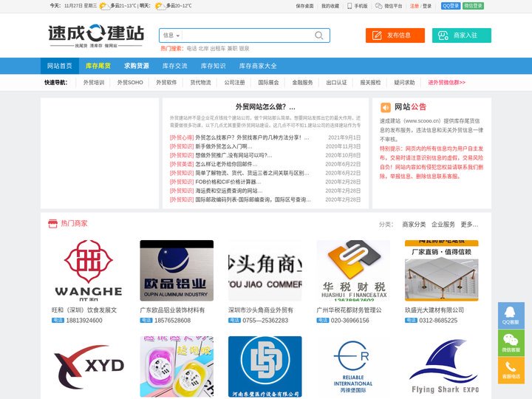532x399 pixels.
Task: Open the 库存商家大全 nav tab
Action: 258,66
